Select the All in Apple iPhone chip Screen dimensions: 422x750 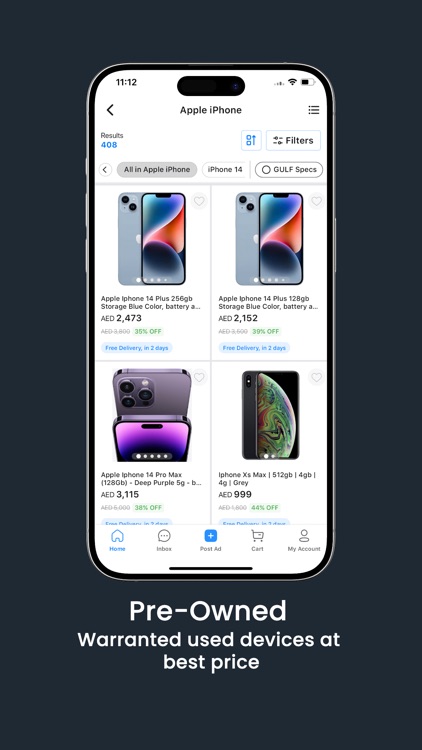tap(157, 170)
